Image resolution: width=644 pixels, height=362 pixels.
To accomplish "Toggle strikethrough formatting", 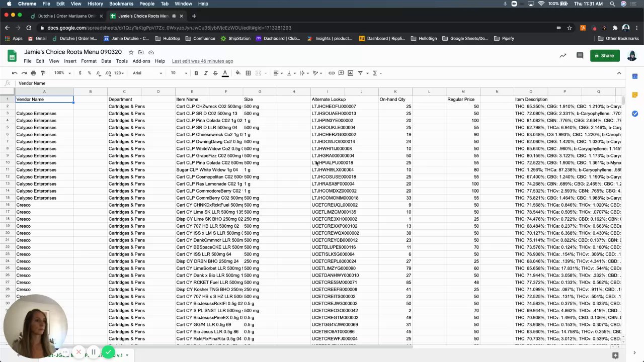I will click(x=215, y=73).
